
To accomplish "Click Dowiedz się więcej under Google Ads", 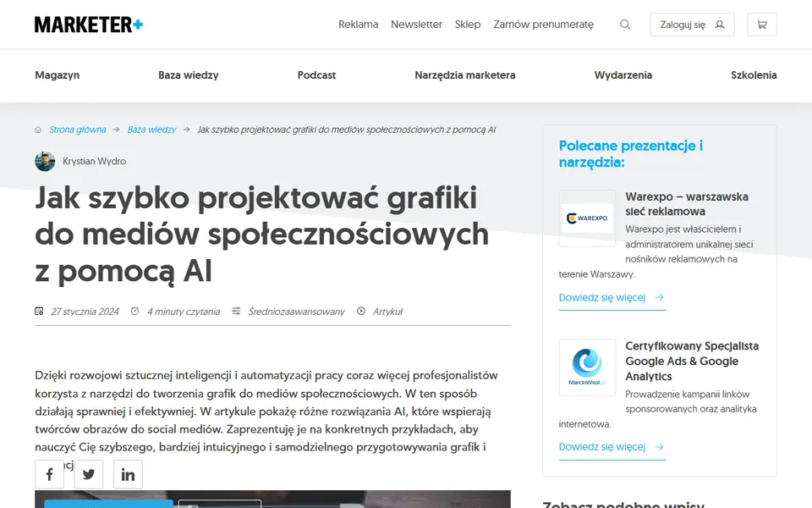I will tap(612, 447).
